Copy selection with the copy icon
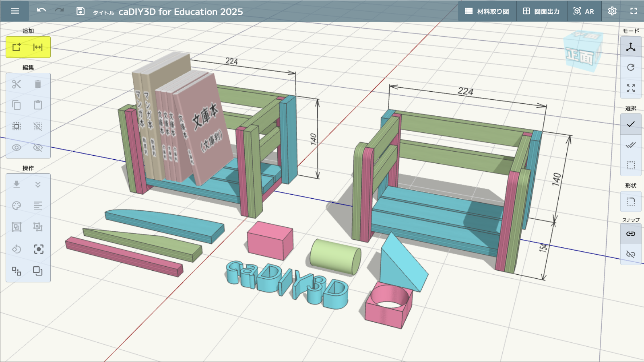The height and width of the screenshot is (362, 644). [17, 105]
